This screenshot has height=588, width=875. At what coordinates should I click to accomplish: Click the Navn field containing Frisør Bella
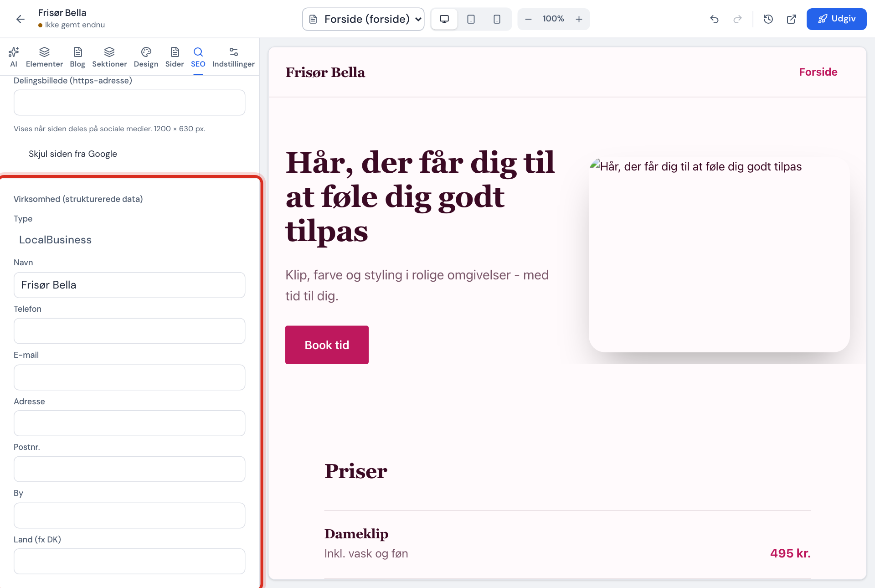pyautogui.click(x=129, y=285)
